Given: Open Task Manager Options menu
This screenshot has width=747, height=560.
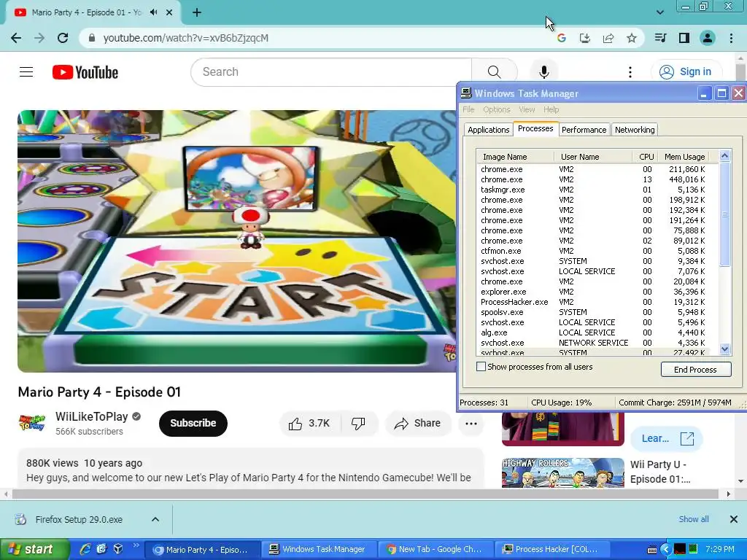Looking at the screenshot, I should tap(496, 109).
